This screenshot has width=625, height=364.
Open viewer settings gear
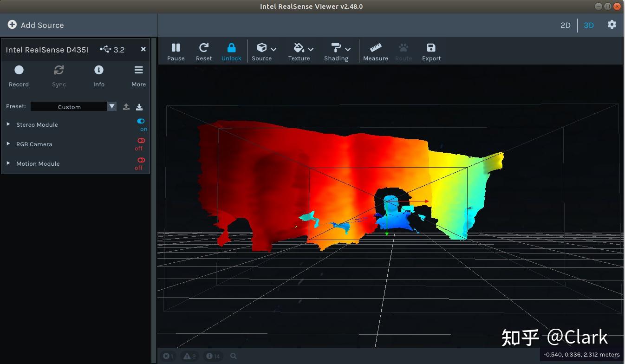pyautogui.click(x=612, y=25)
